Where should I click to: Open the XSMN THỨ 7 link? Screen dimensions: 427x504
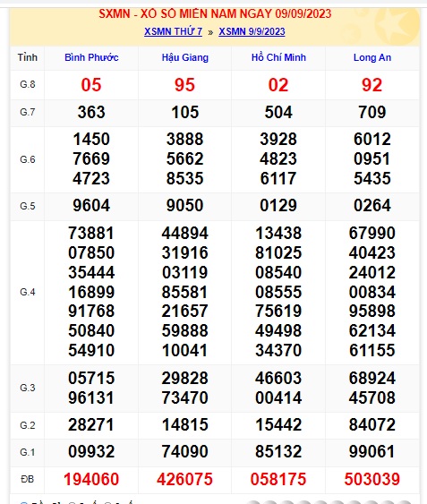pyautogui.click(x=173, y=31)
